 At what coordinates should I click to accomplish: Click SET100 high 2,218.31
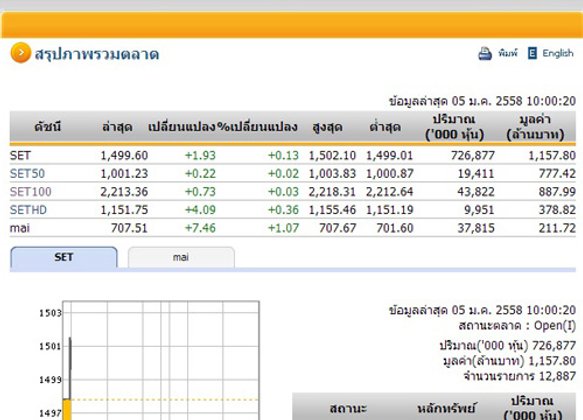click(x=332, y=192)
